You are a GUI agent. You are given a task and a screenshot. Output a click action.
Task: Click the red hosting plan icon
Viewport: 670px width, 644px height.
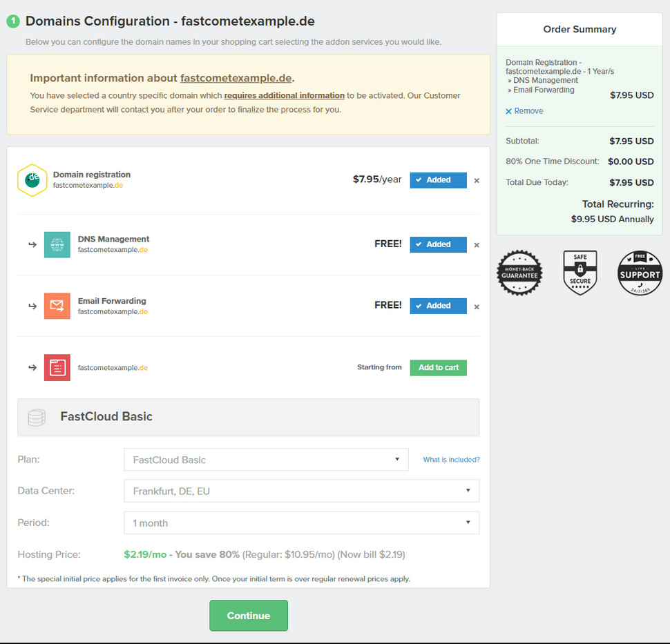tap(57, 368)
